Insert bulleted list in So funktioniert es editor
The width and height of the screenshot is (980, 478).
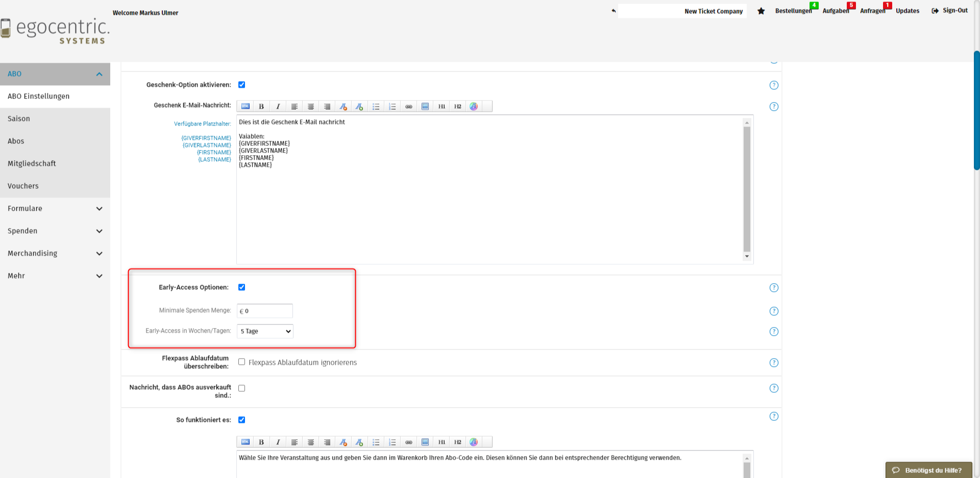376,442
